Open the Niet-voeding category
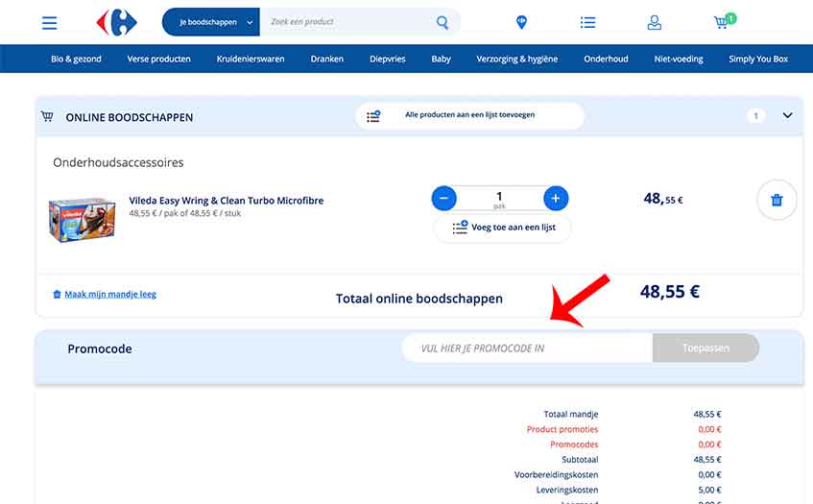Image resolution: width=813 pixels, height=504 pixels. [679, 59]
